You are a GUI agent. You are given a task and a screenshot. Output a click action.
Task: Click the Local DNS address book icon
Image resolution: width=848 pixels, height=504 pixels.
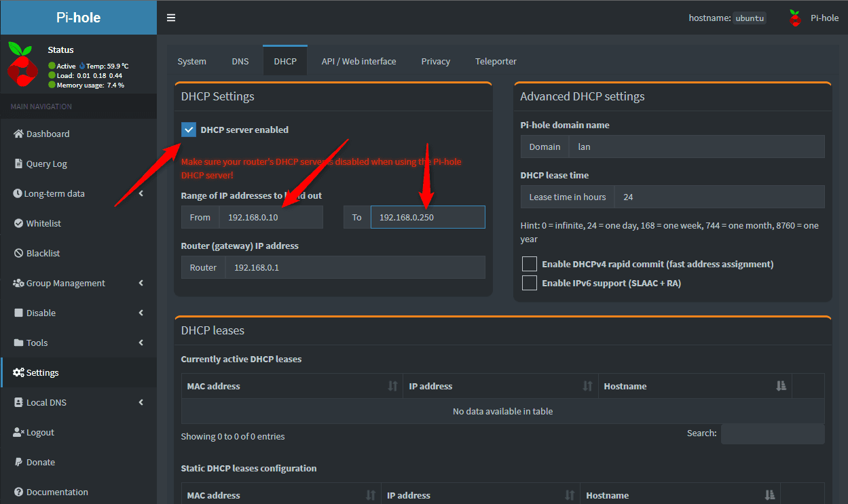[19, 402]
